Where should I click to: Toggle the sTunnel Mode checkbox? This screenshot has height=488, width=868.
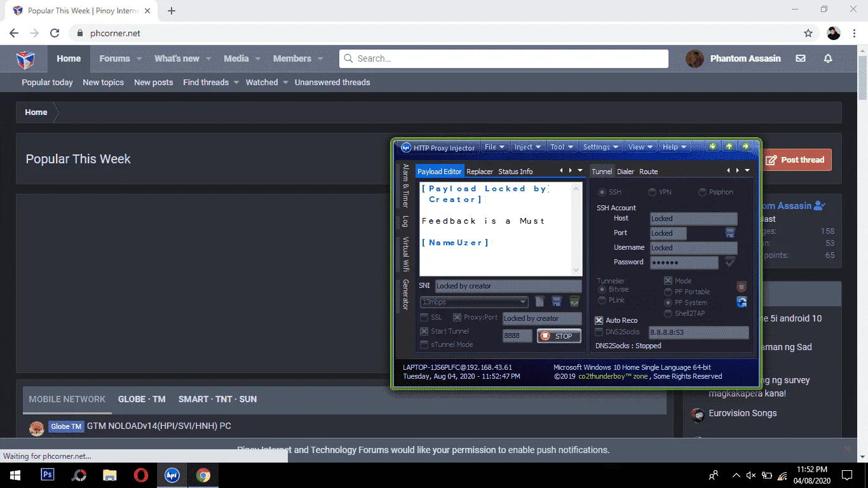pos(424,344)
